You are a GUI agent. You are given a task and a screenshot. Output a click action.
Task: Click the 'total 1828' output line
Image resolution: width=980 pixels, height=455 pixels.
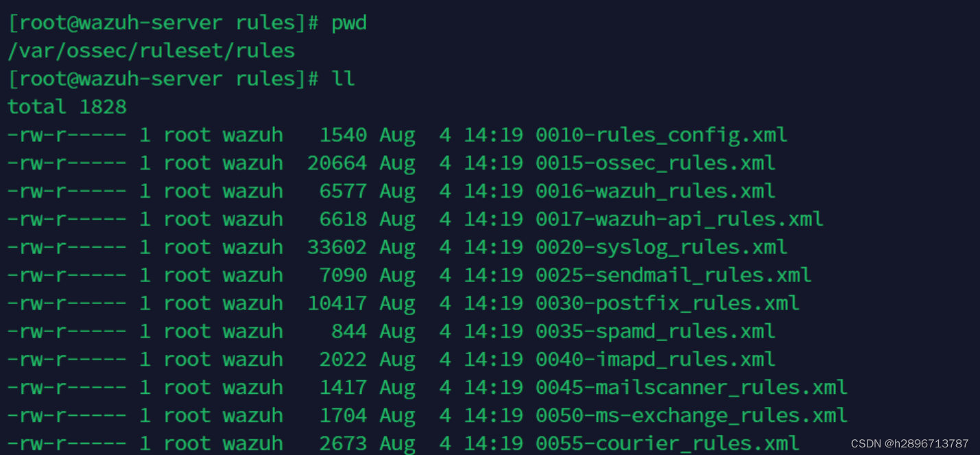pos(67,107)
